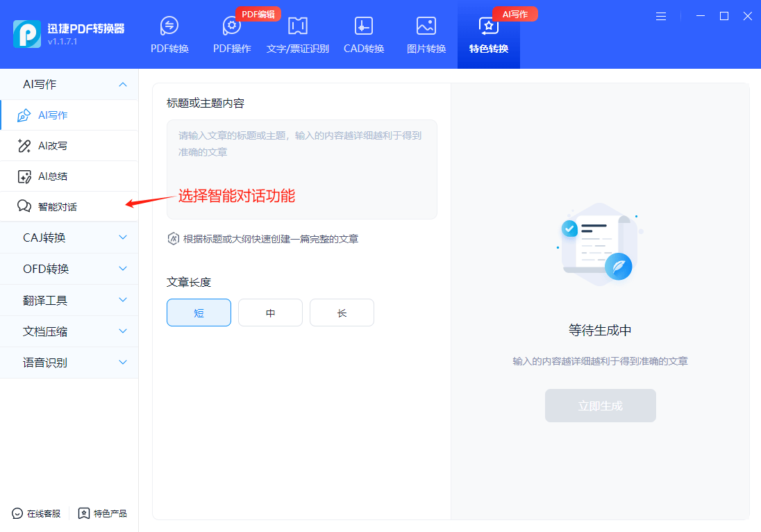Select the 中 article length option
761x532 pixels.
click(270, 313)
